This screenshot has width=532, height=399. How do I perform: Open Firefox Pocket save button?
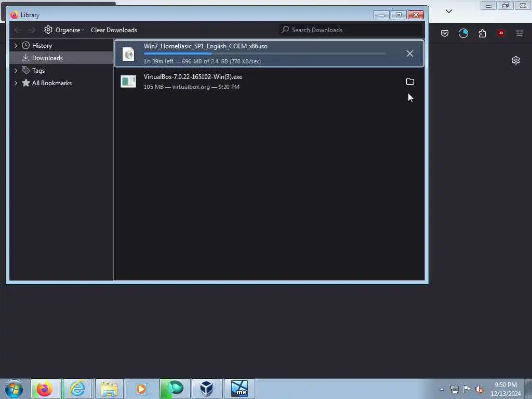point(445,33)
